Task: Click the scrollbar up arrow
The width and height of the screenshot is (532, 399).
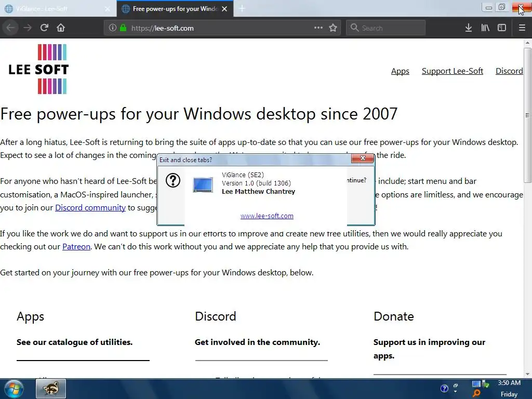Action: tap(527, 43)
